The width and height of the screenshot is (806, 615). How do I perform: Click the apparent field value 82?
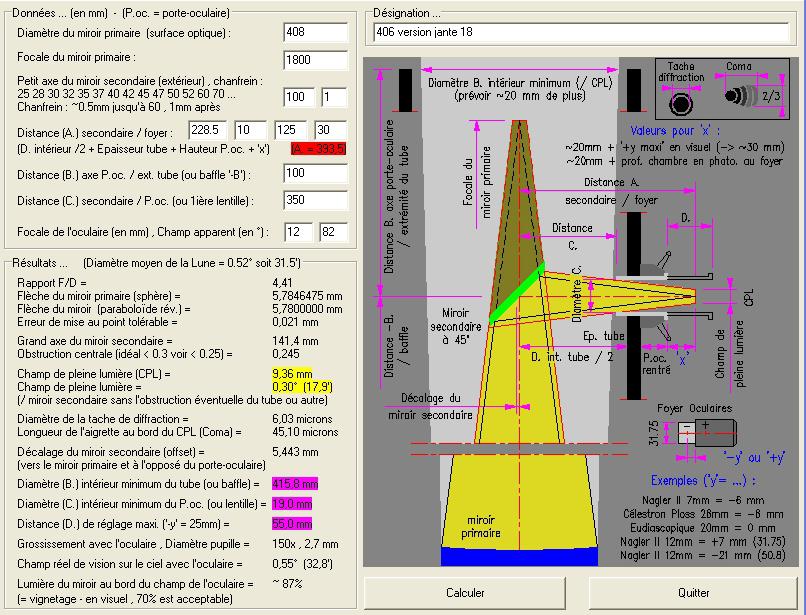(334, 232)
